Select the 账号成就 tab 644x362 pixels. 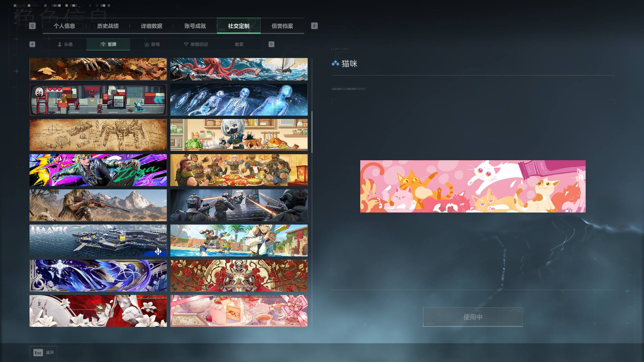pyautogui.click(x=195, y=26)
